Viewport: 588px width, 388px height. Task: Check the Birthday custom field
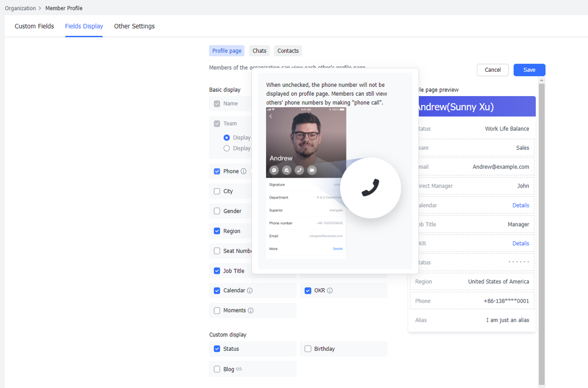308,349
